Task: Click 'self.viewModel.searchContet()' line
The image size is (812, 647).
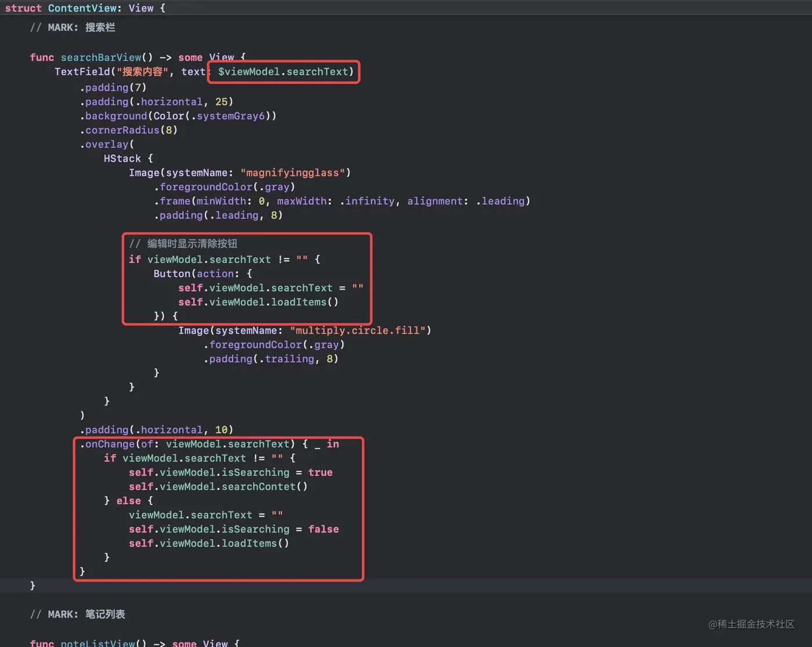Action: pos(218,486)
